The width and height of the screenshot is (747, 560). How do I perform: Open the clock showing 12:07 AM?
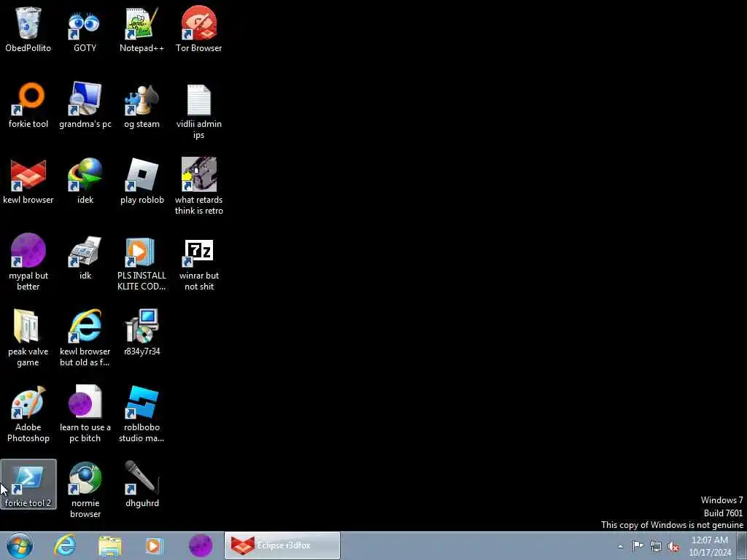(710, 545)
